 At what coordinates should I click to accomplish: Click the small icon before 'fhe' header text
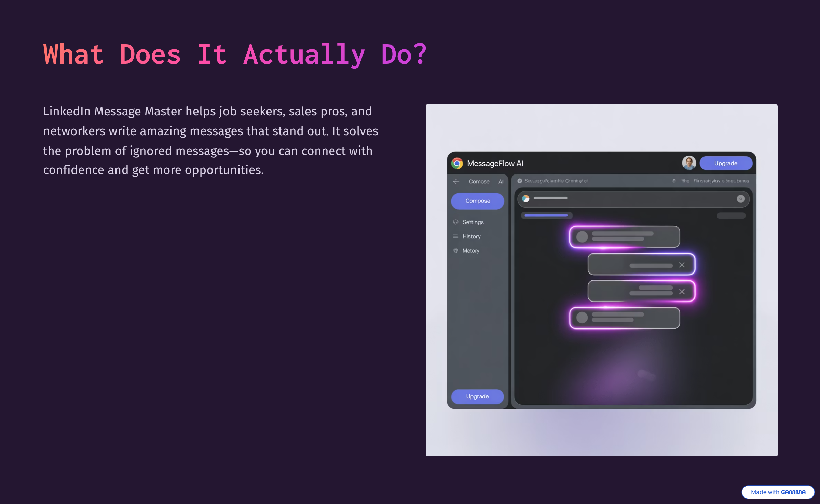coord(674,181)
